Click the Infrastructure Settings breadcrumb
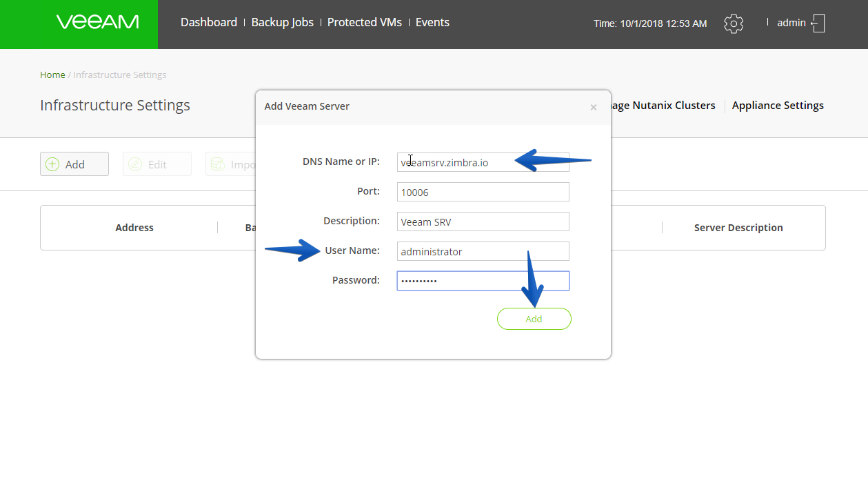Image resolution: width=868 pixels, height=492 pixels. [120, 75]
